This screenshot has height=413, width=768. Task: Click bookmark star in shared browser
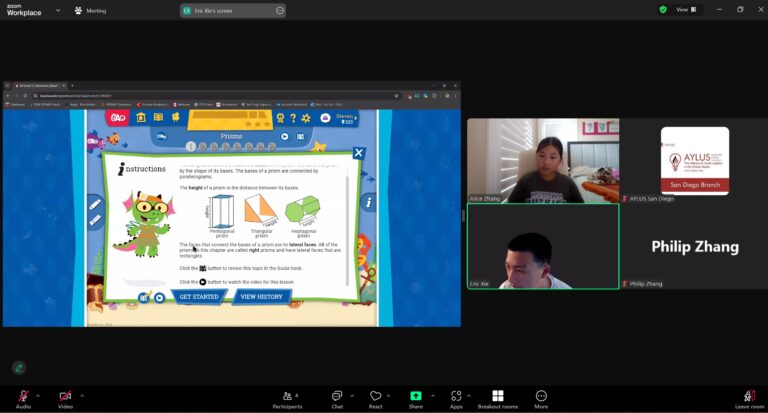396,96
